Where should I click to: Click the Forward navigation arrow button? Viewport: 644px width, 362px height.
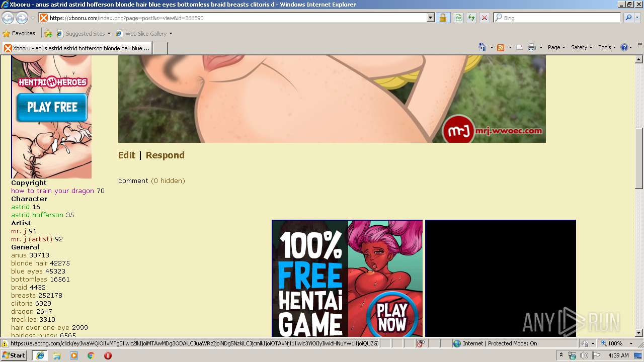tap(22, 18)
